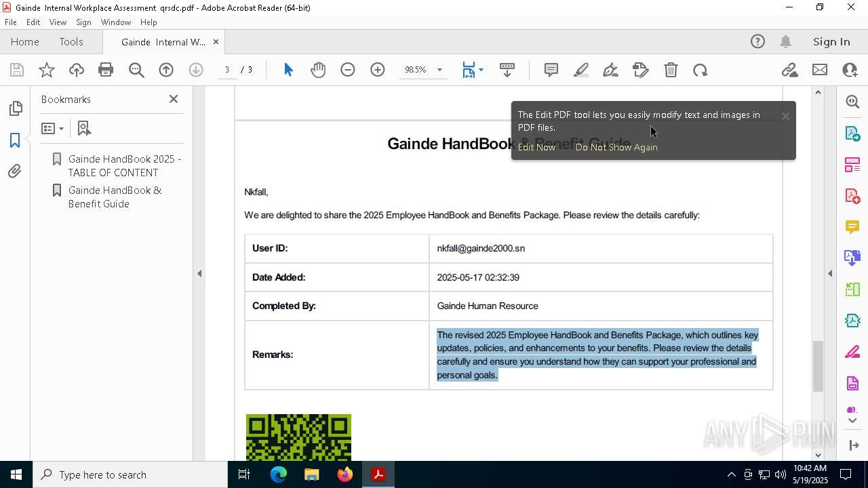Bookmark document with star icon
The width and height of the screenshot is (868, 488).
click(x=47, y=70)
